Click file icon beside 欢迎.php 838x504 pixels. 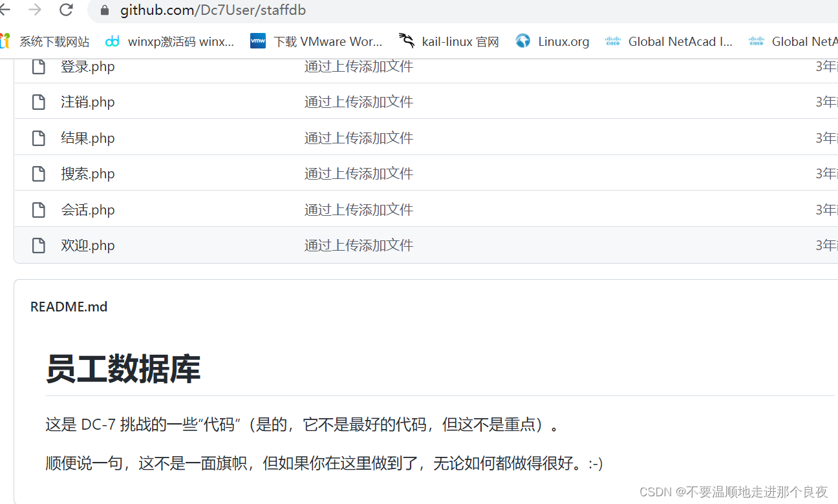point(39,246)
